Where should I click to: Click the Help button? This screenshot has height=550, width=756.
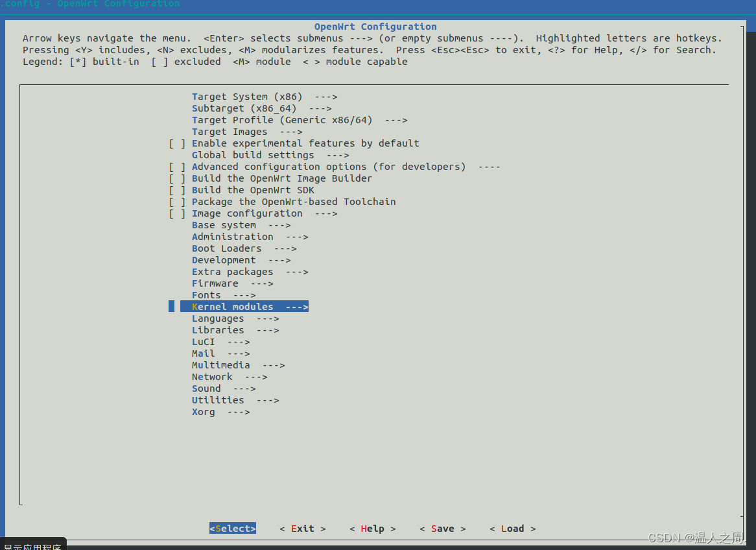click(373, 529)
